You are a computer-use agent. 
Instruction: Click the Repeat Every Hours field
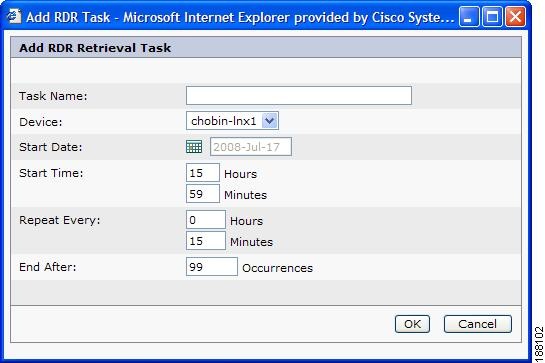(206, 220)
